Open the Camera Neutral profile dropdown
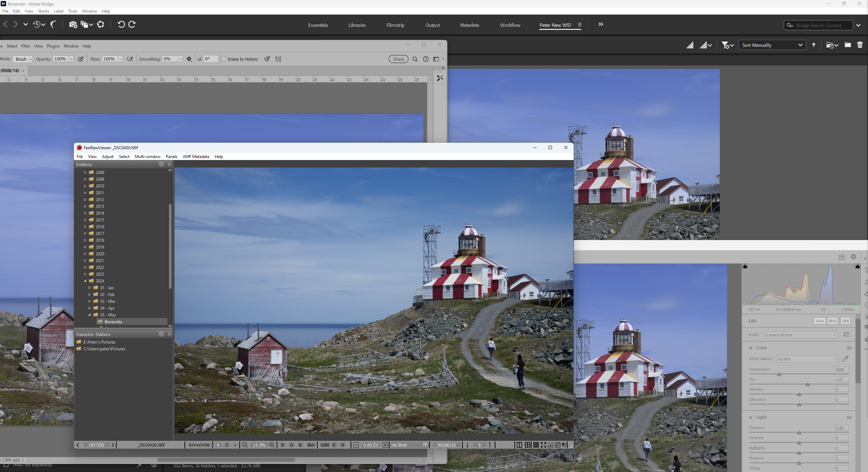This screenshot has width=868, height=472. tap(801, 335)
